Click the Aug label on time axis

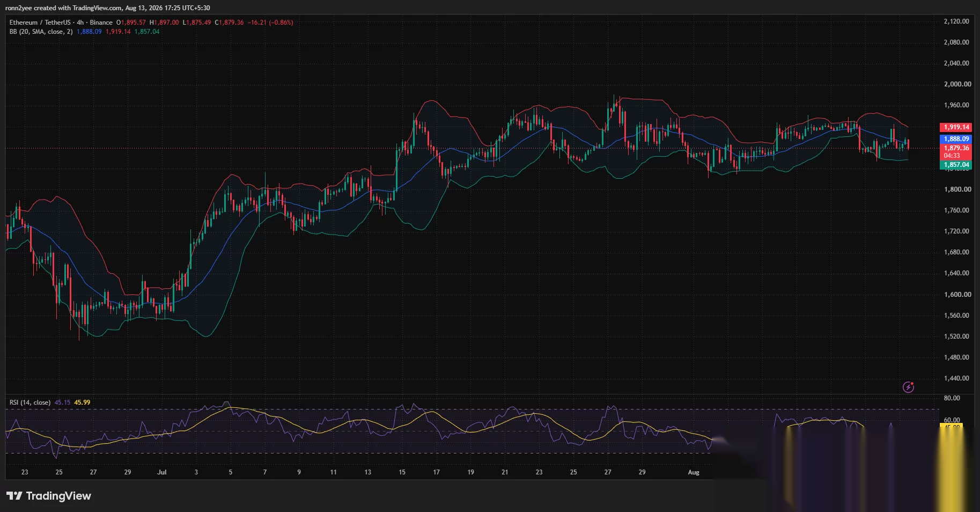(694, 472)
